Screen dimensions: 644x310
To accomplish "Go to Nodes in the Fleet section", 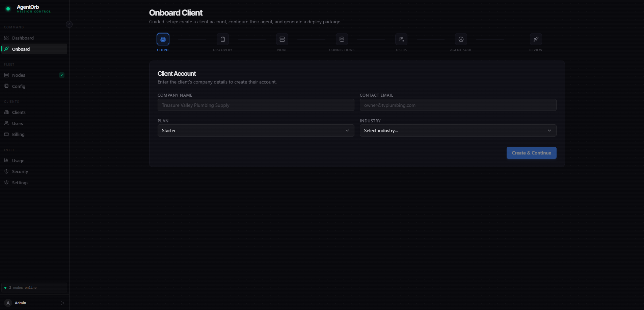I will [34, 75].
